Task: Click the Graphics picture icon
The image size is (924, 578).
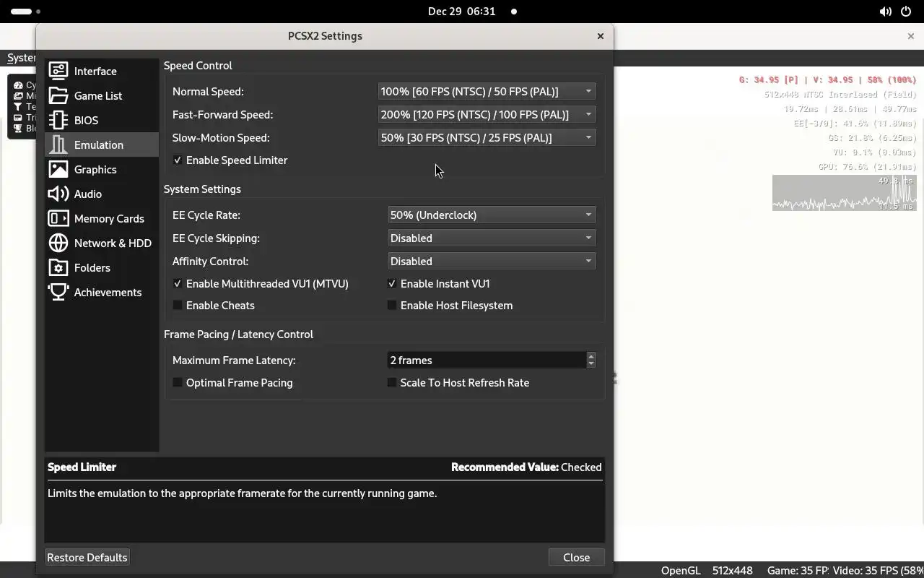Action: coord(58,169)
